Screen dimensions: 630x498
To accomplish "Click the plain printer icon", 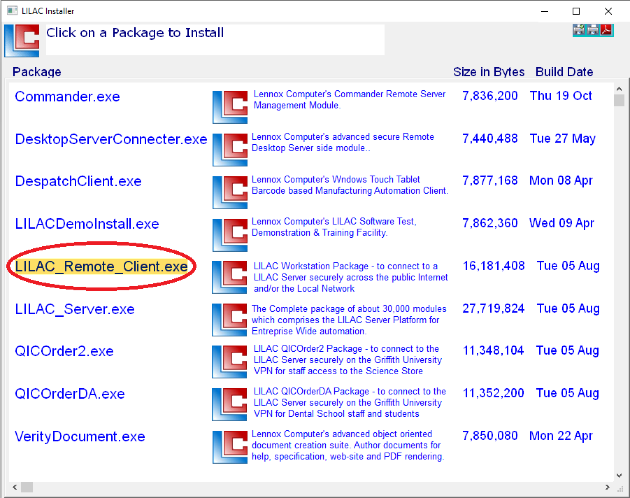I will [x=592, y=30].
